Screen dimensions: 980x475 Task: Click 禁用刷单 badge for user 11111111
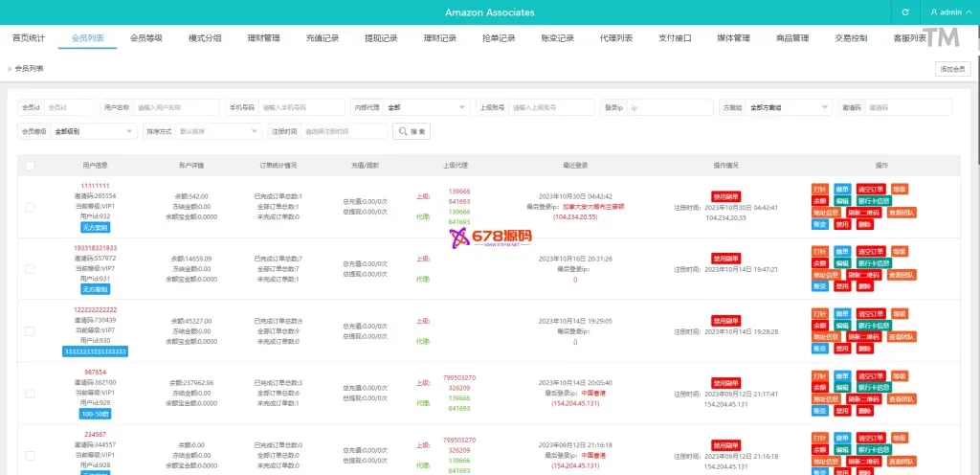click(727, 196)
